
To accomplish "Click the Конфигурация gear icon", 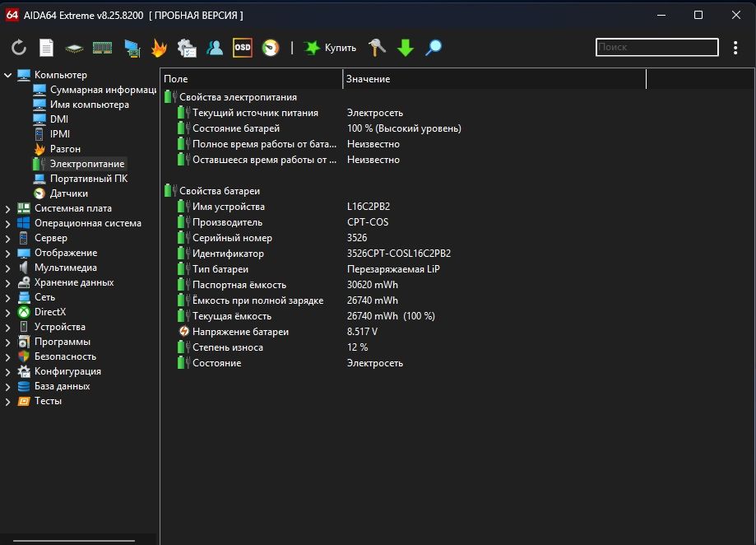I will point(24,371).
